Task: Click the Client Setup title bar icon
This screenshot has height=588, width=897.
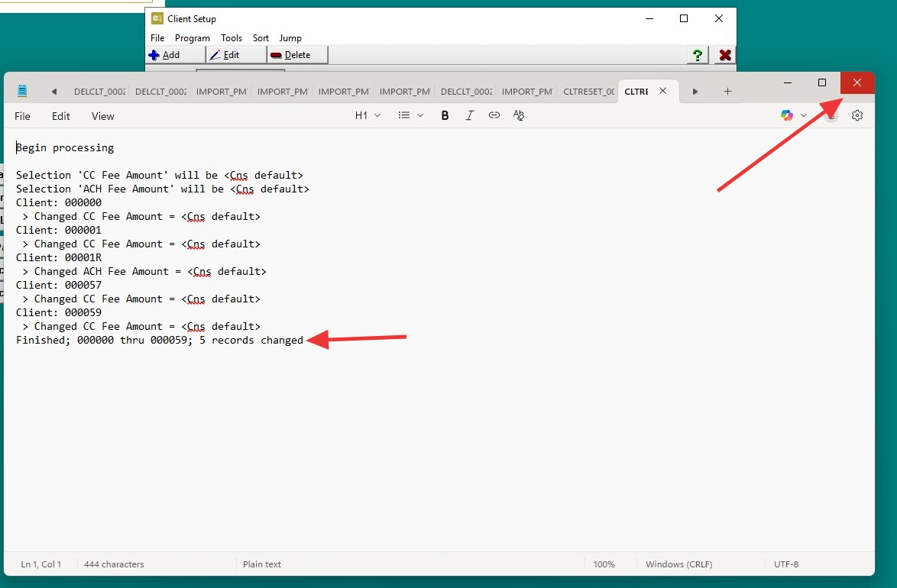Action: point(157,18)
